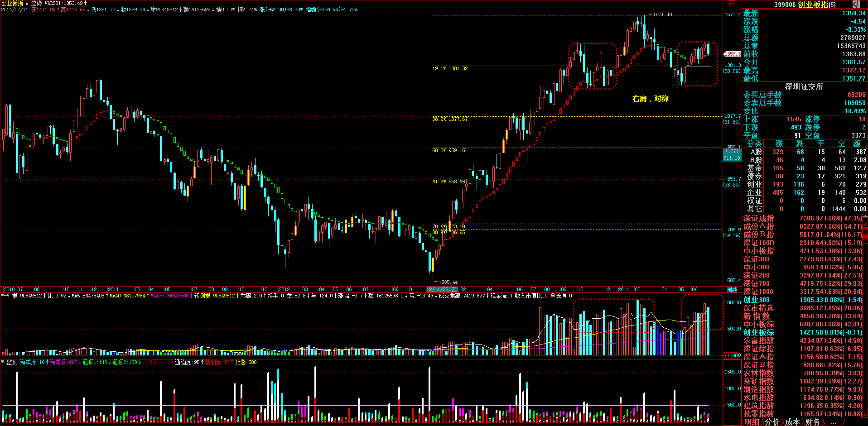The height and width of the screenshot is (426, 868).
Task: Click the 12/11/23 highlighted date marker
Action: coord(442,289)
